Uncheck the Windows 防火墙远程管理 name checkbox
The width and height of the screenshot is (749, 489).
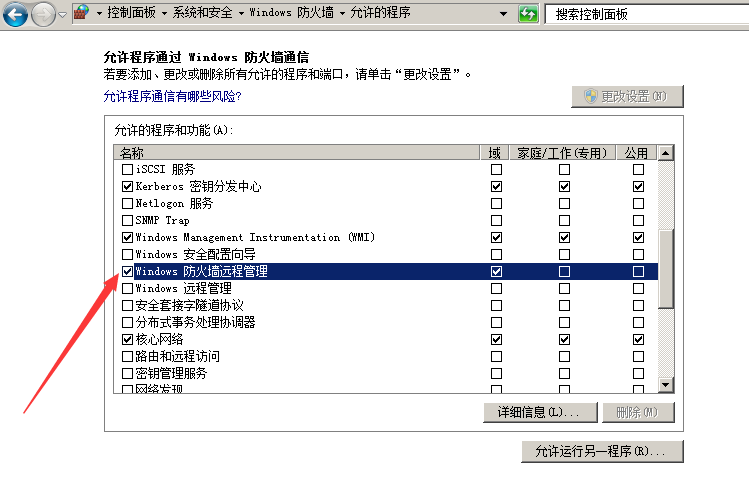tap(127, 271)
